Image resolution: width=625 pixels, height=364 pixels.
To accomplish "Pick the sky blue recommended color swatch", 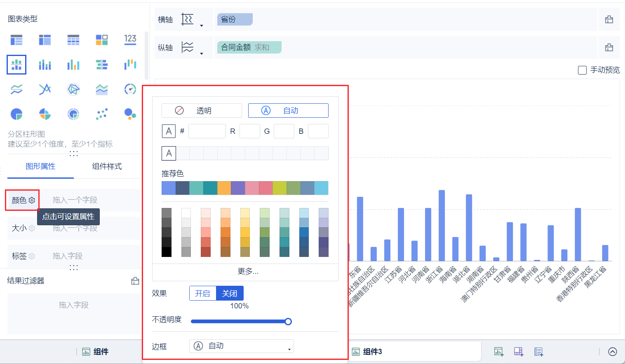I will 322,188.
